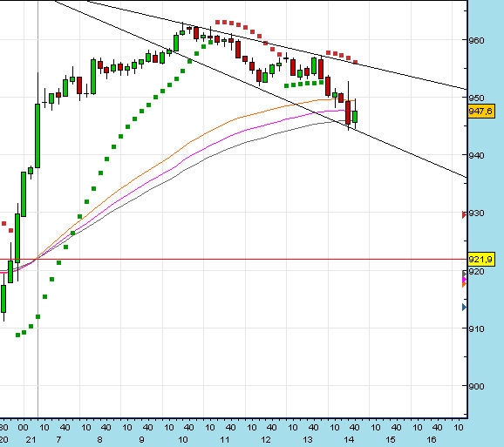
Task: Click the last green candle on the chart
Action: coord(355,117)
